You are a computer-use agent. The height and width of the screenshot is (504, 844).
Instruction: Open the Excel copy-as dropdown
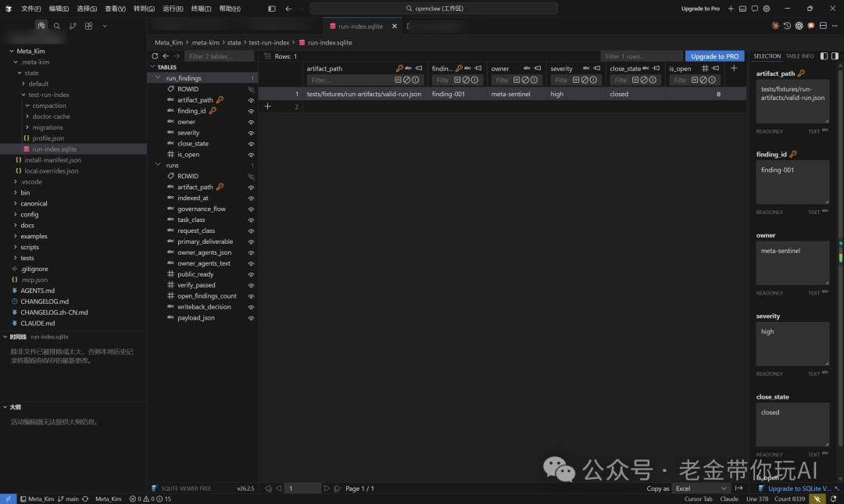pos(700,488)
